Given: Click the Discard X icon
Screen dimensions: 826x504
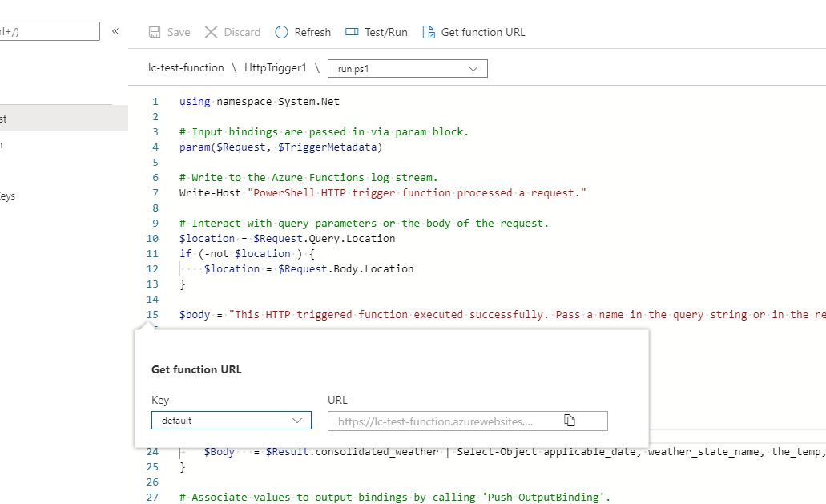Looking at the screenshot, I should pyautogui.click(x=212, y=32).
